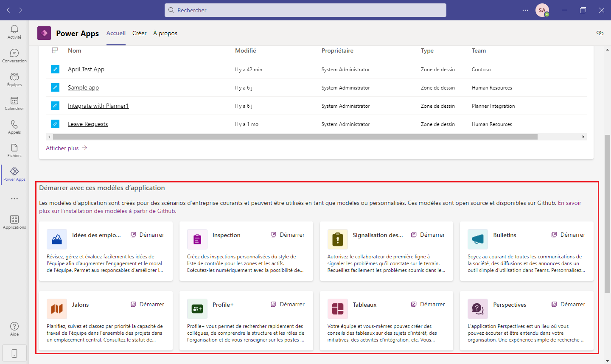Click the chat icon at top right

pos(600,33)
